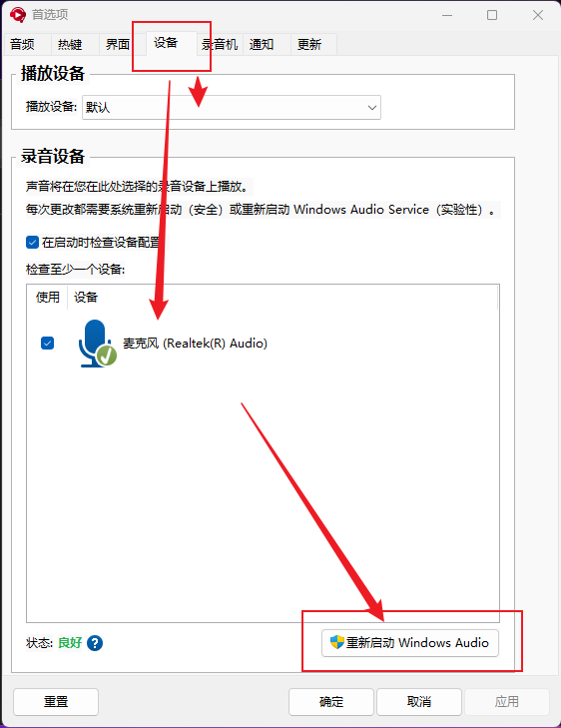Image resolution: width=561 pixels, height=728 pixels.
Task: Open the 界面 tab
Action: (x=118, y=45)
